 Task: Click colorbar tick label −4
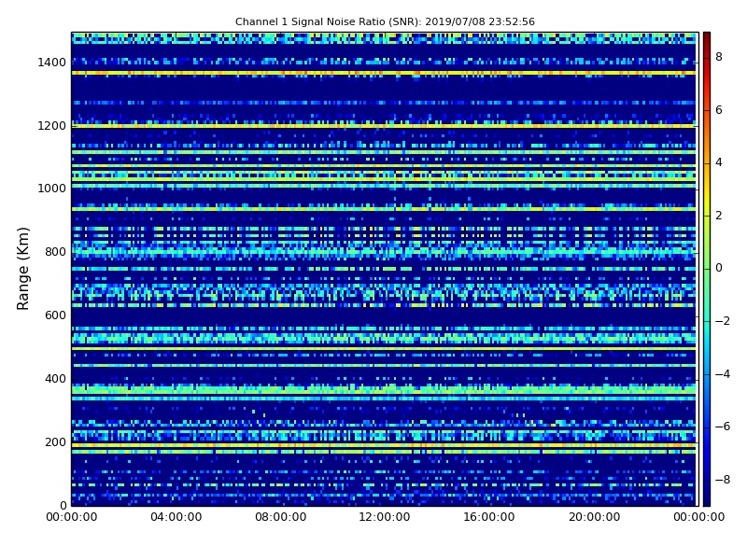(722, 374)
